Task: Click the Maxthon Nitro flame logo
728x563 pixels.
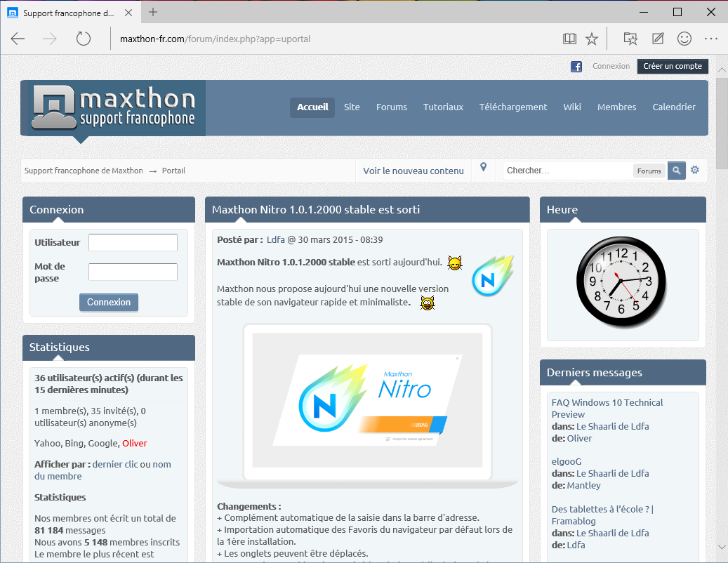Action: [x=493, y=276]
